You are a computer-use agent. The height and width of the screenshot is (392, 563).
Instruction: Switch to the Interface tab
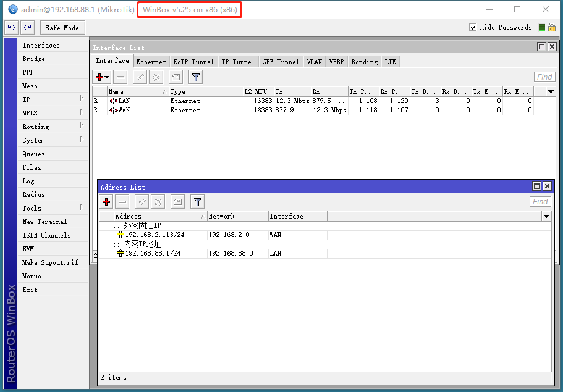pos(112,61)
